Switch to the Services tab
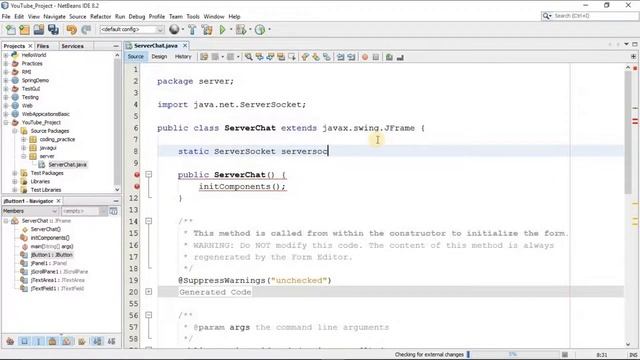Viewport: 640px width, 360px height. coord(72,46)
